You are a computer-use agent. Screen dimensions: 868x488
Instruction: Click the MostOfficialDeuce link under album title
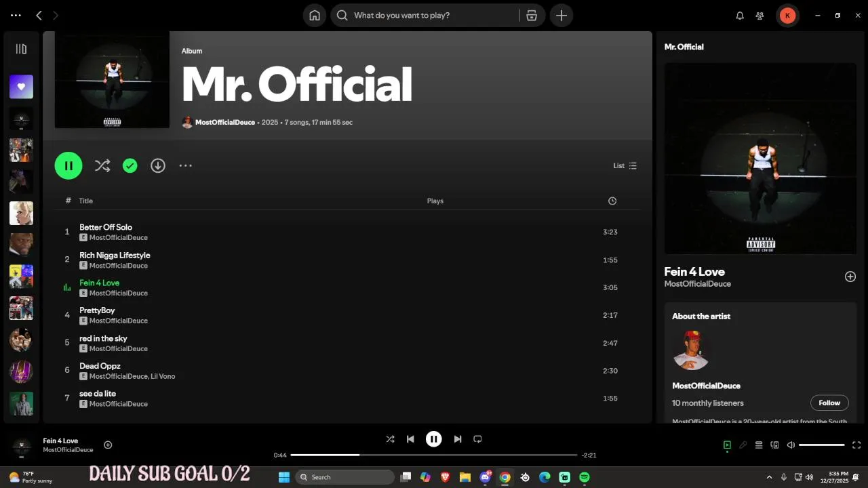pos(225,123)
